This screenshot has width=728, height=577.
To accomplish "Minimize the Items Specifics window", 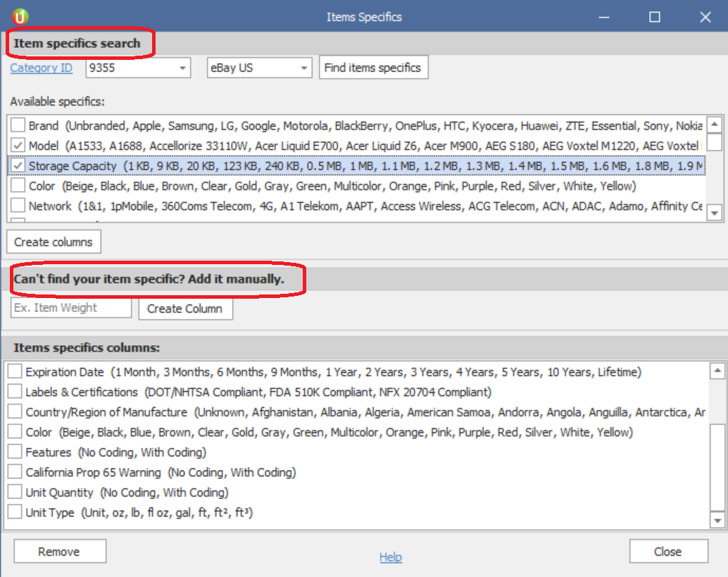I will click(x=603, y=17).
